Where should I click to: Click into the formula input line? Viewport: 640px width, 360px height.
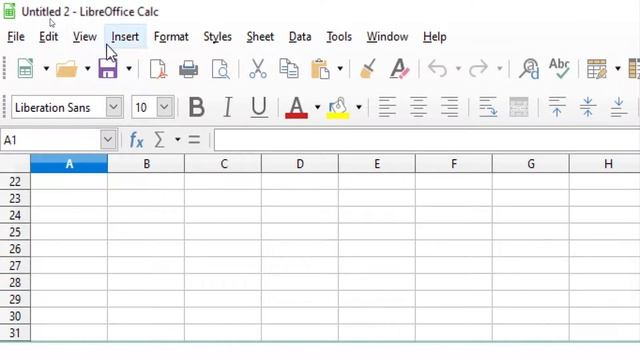pos(427,140)
